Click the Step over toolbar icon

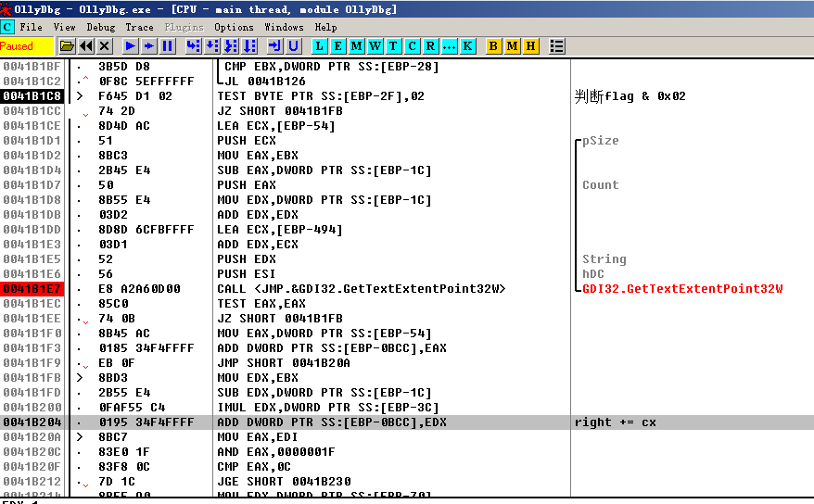(x=211, y=46)
